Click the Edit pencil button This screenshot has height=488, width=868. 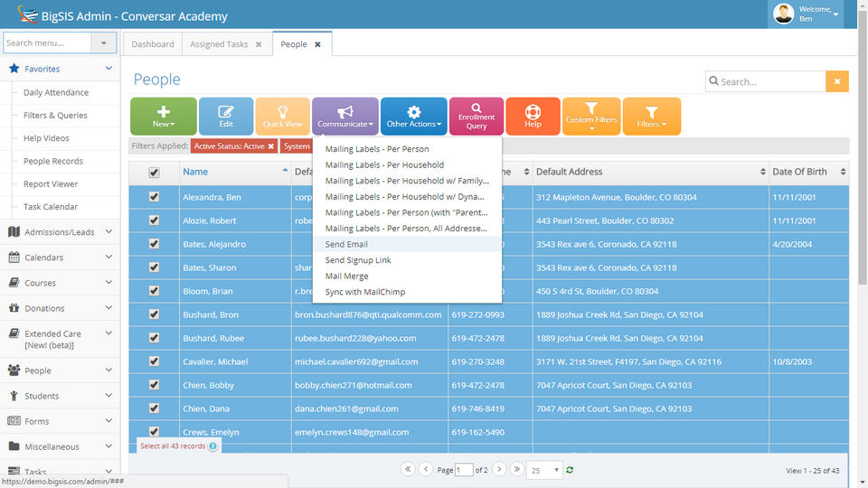[x=226, y=117]
